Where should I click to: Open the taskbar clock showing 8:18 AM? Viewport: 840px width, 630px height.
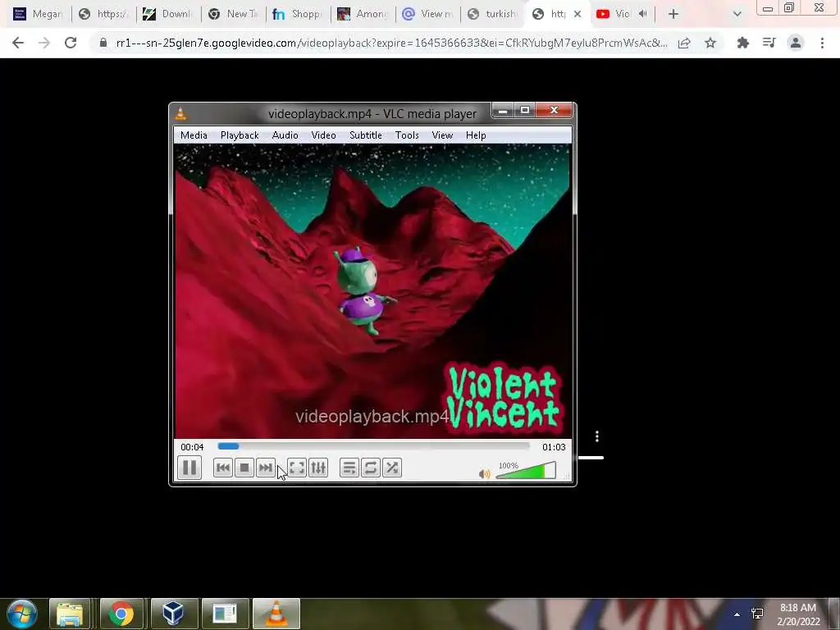point(798,614)
